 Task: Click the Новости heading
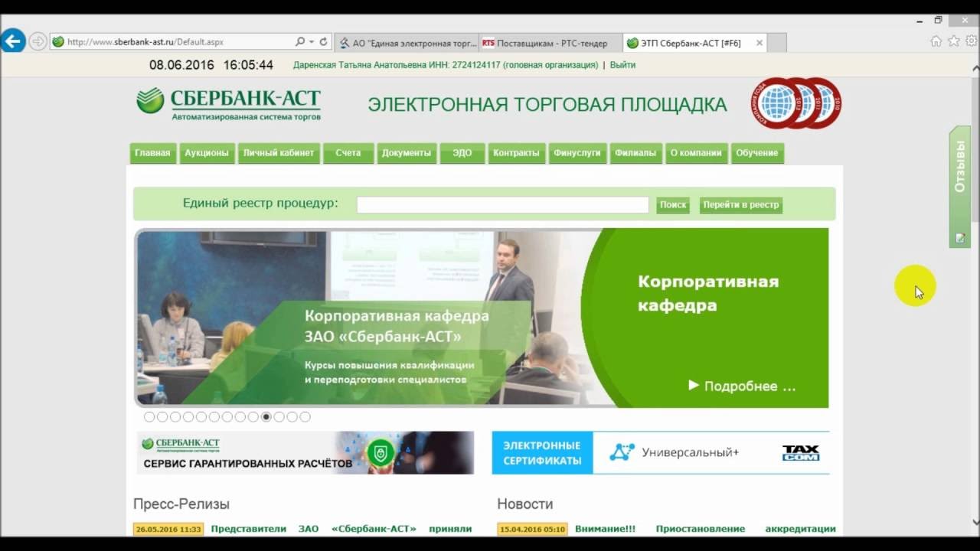(x=525, y=504)
